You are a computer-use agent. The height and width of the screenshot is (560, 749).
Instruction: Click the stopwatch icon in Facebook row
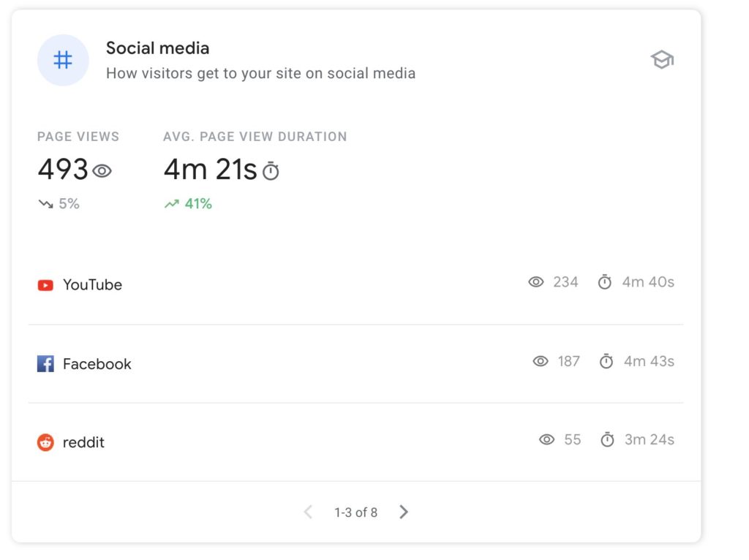pos(606,361)
